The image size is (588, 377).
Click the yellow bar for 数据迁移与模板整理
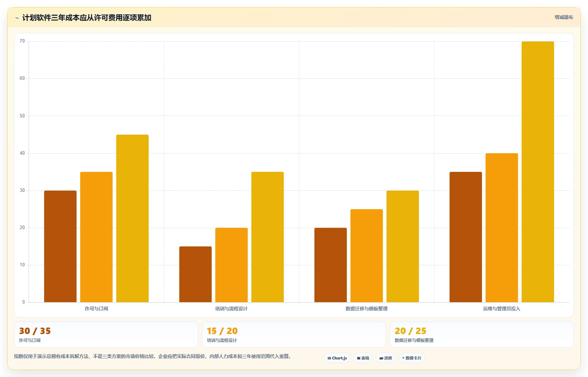click(x=403, y=246)
